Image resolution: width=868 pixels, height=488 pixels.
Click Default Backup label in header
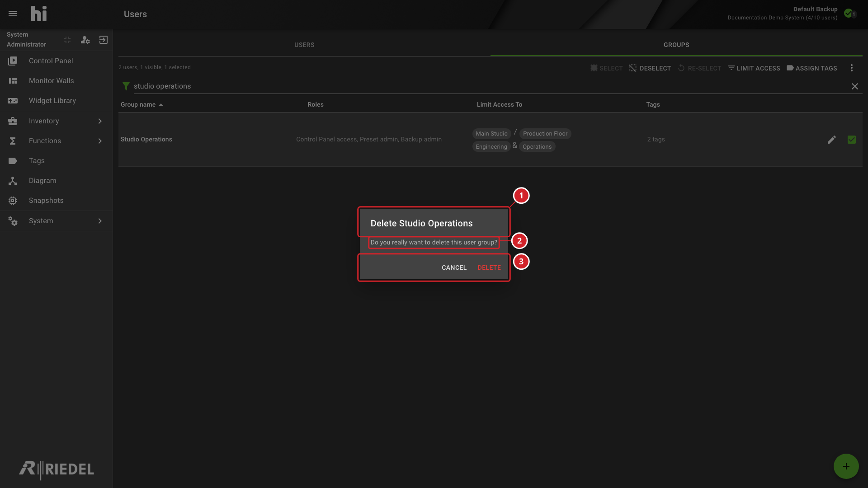[815, 9]
